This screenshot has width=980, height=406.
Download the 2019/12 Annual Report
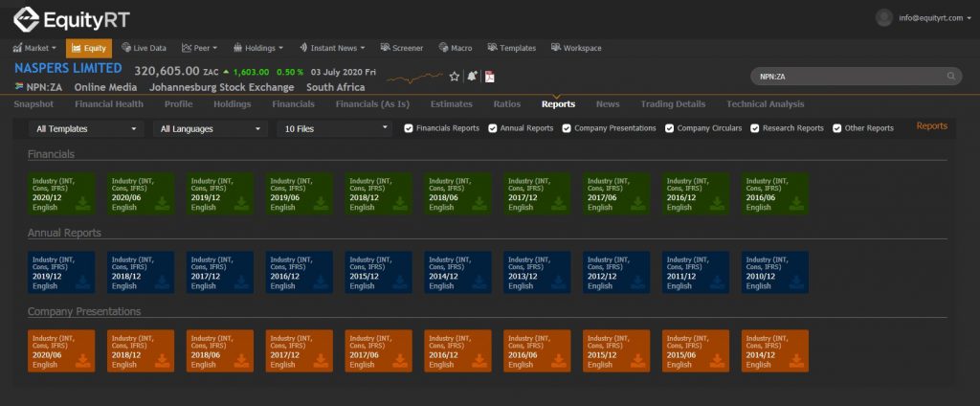click(82, 282)
